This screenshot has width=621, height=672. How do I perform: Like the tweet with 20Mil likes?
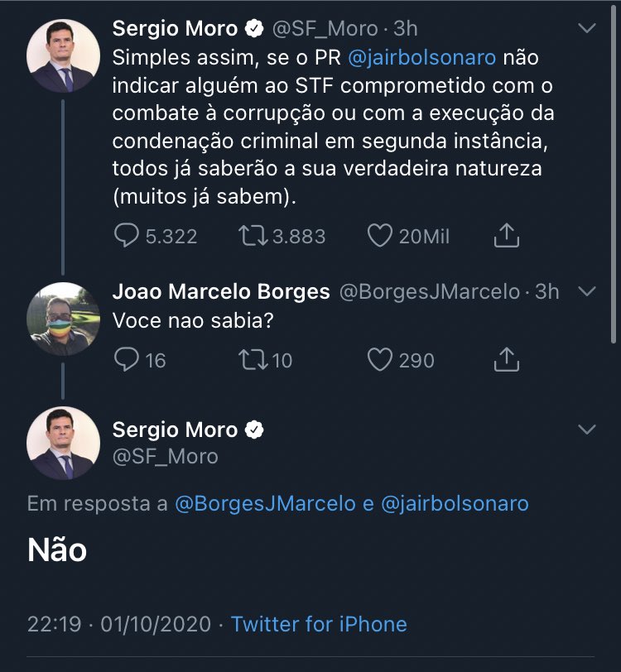[x=379, y=237]
